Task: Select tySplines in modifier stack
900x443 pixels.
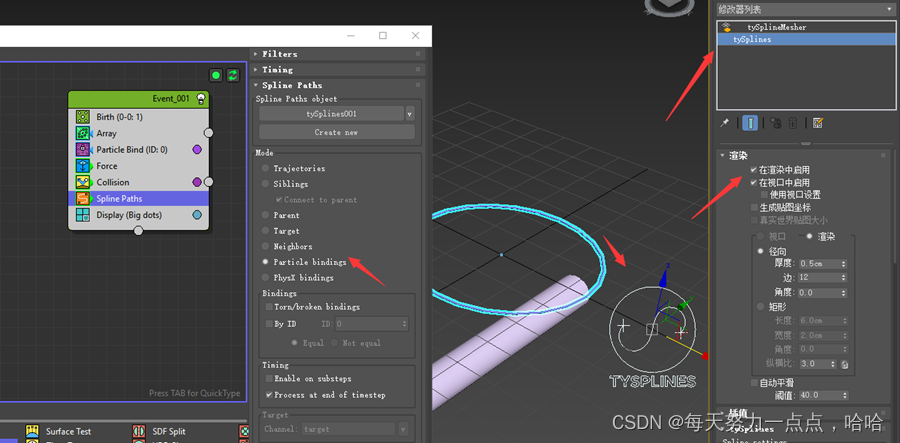Action: click(x=805, y=40)
